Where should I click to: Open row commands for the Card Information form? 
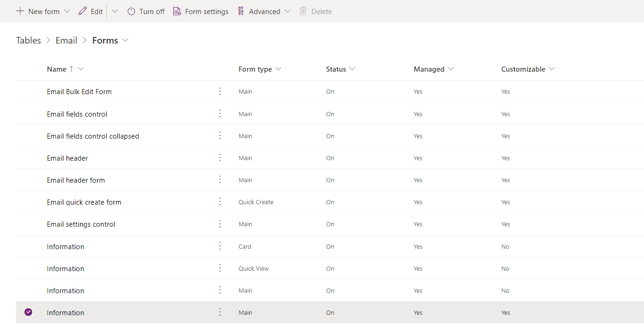click(x=220, y=246)
